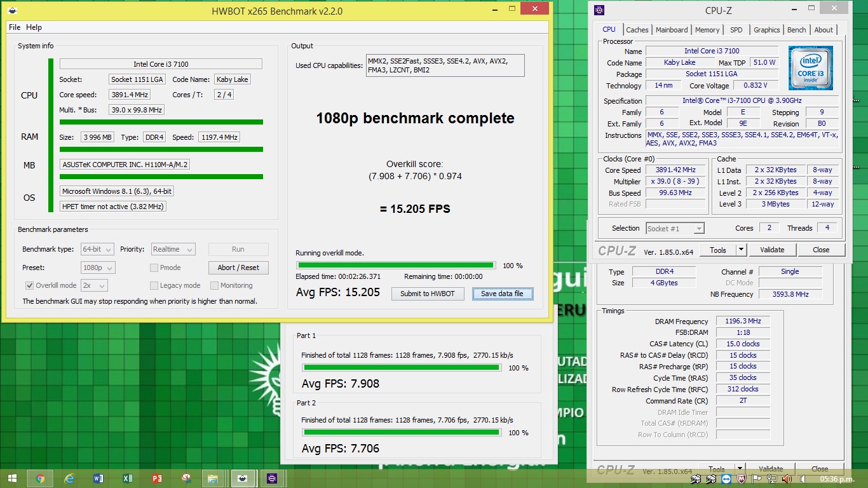Click the DRAM Frequency 1196.3 MHz value
The height and width of the screenshot is (488, 868).
click(x=743, y=321)
